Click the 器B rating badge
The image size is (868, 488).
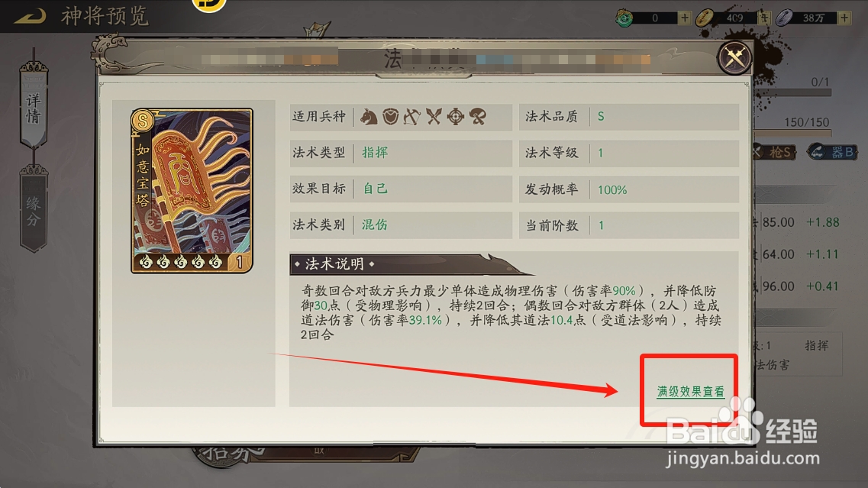click(833, 152)
